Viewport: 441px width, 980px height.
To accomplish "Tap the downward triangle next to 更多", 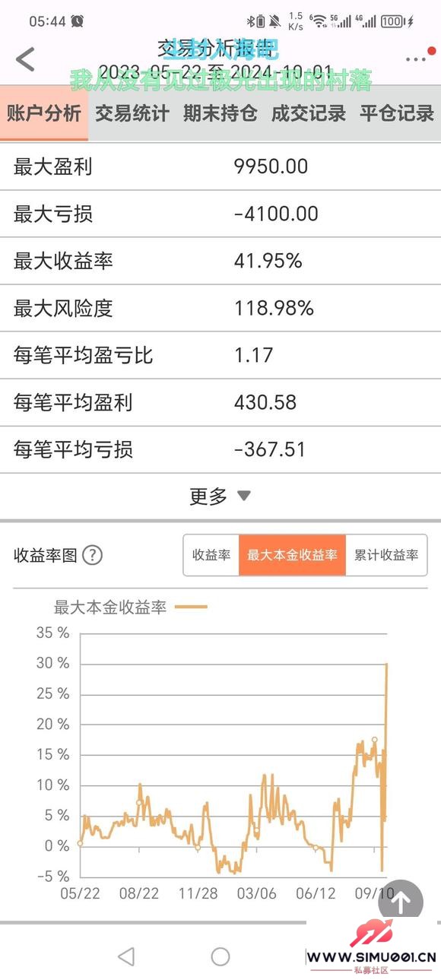I will (x=243, y=496).
